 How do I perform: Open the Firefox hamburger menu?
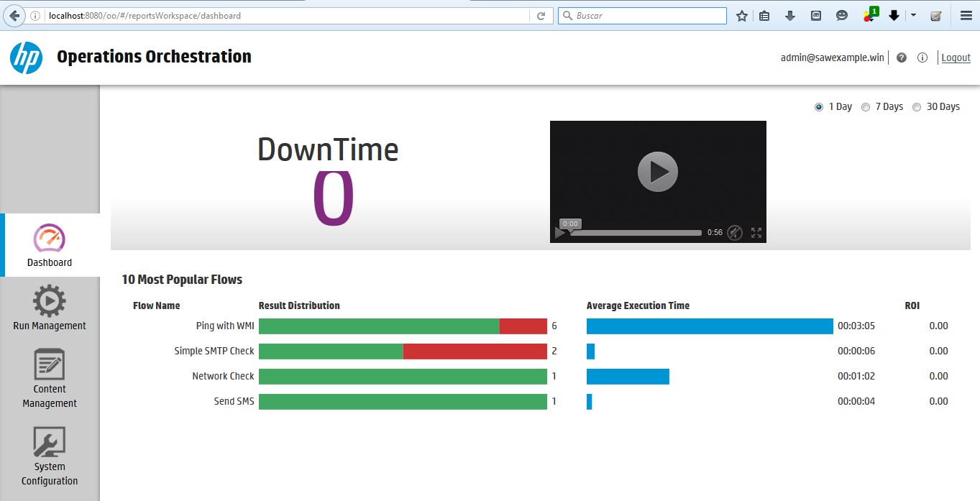point(966,15)
